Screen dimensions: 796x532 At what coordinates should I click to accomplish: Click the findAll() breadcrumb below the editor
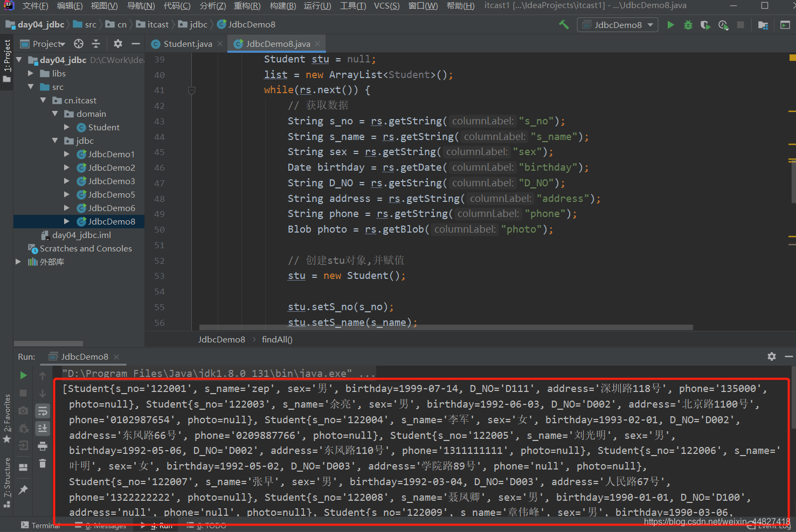coord(277,339)
